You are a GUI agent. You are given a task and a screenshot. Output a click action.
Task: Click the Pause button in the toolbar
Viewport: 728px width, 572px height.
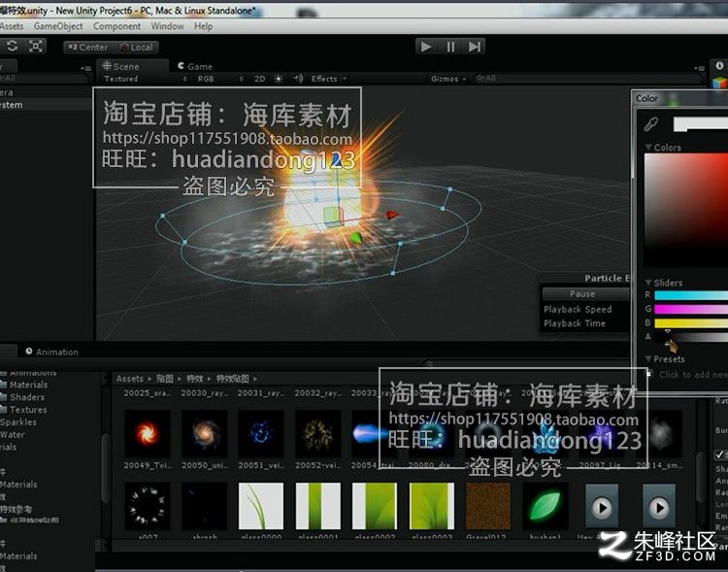coord(450,47)
